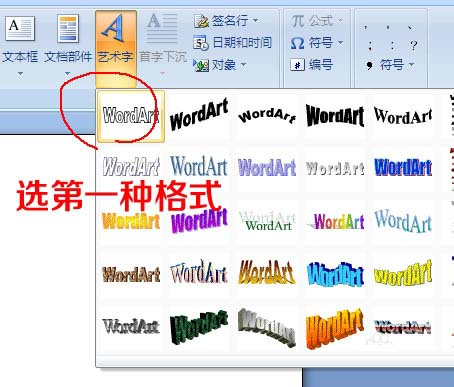454x387 pixels.
Task: Click the 艺术字 WordArt button
Action: pyautogui.click(x=116, y=38)
